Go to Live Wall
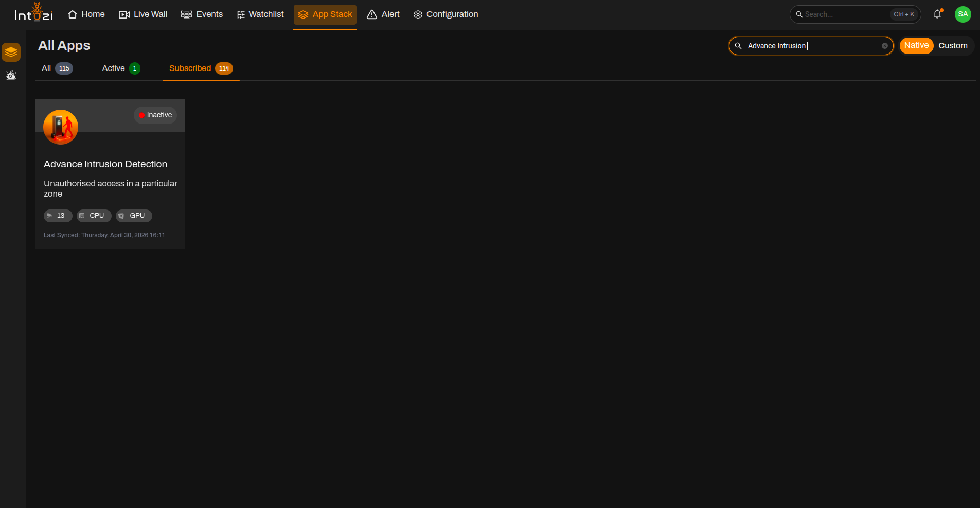The height and width of the screenshot is (508, 980). [143, 14]
